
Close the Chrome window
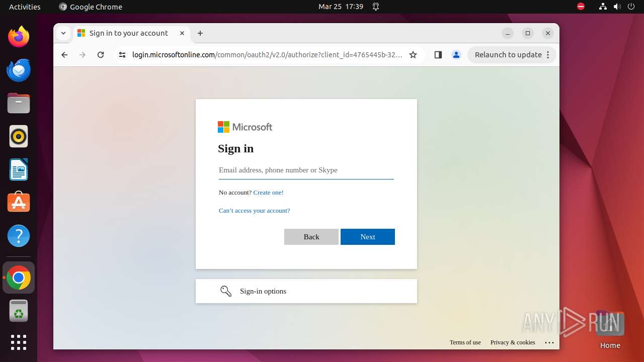pos(548,33)
